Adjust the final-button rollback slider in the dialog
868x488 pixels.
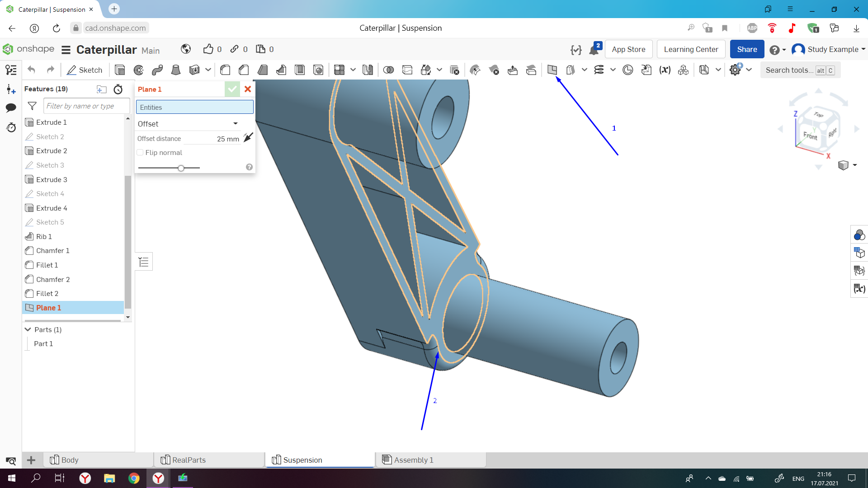tap(181, 168)
